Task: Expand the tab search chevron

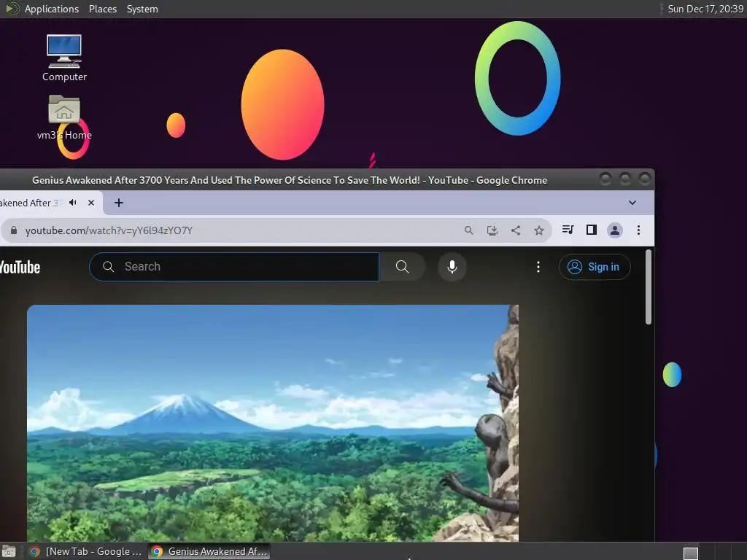Action: (x=632, y=203)
